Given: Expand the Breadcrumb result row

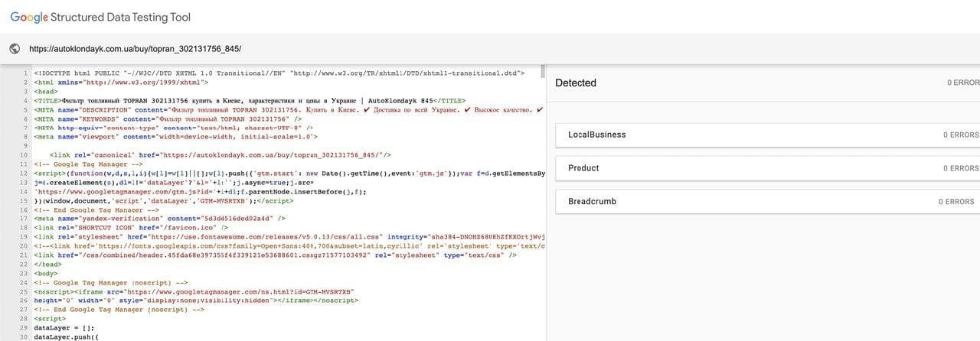Looking at the screenshot, I should coord(592,202).
